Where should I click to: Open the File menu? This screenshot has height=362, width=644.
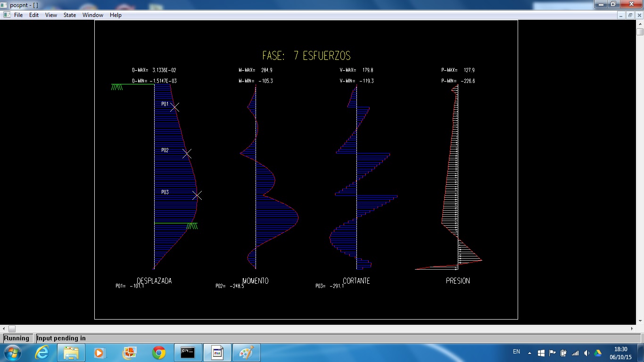click(18, 15)
